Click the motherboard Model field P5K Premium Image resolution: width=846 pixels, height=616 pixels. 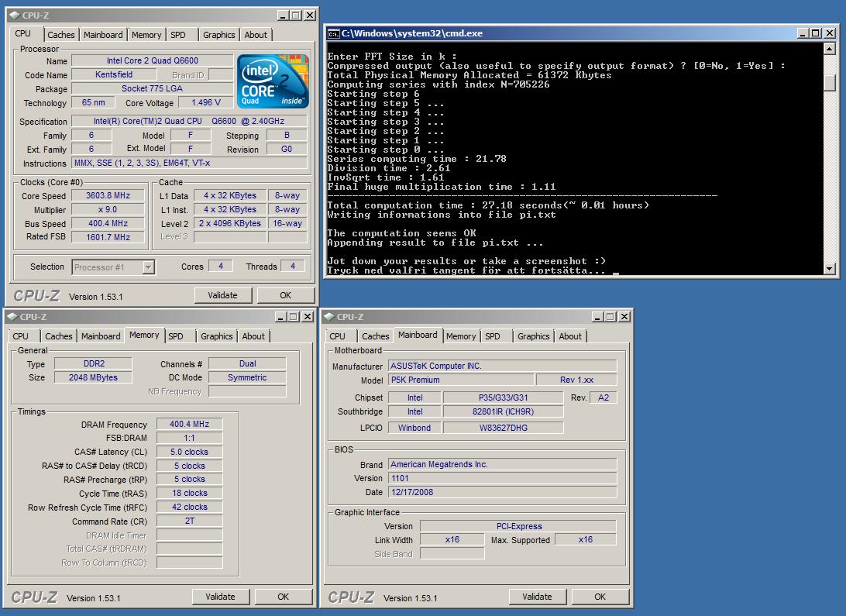pos(461,380)
